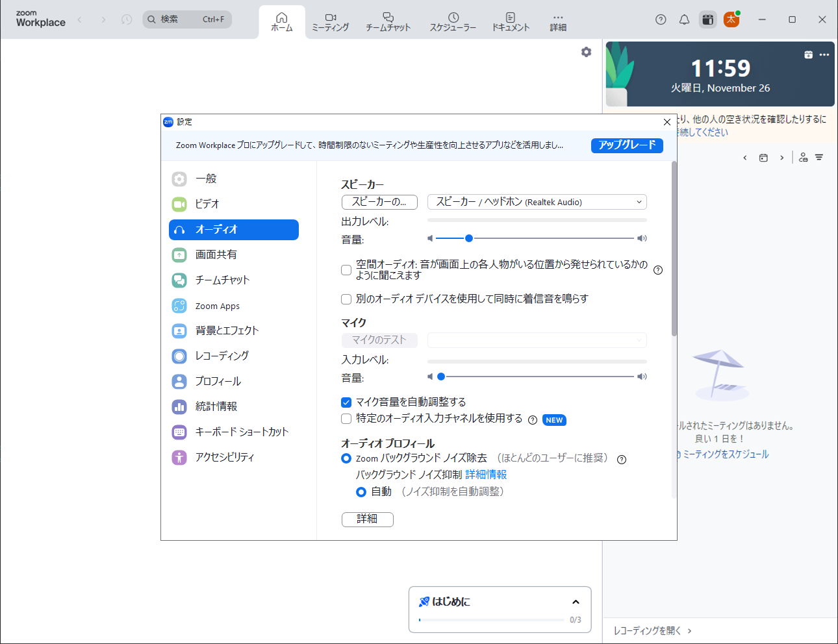The image size is (838, 644).
Task: Open 詳細情報 link
Action: pos(486,475)
